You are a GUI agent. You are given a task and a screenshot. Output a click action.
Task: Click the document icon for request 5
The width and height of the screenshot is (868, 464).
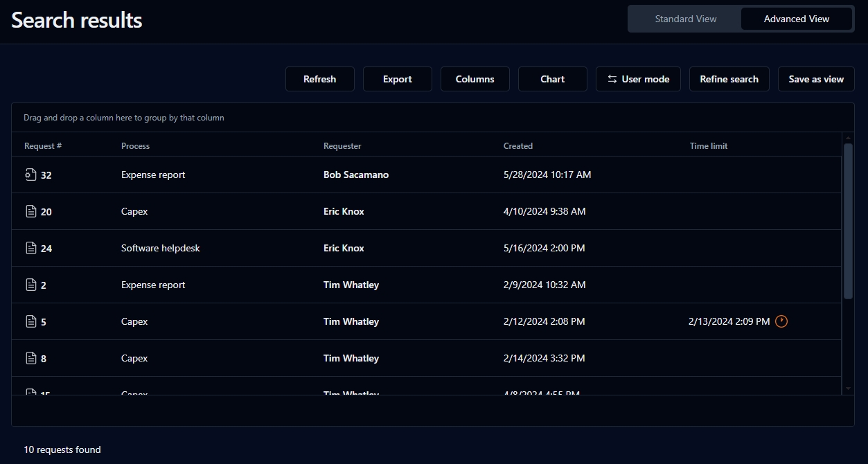coord(30,321)
